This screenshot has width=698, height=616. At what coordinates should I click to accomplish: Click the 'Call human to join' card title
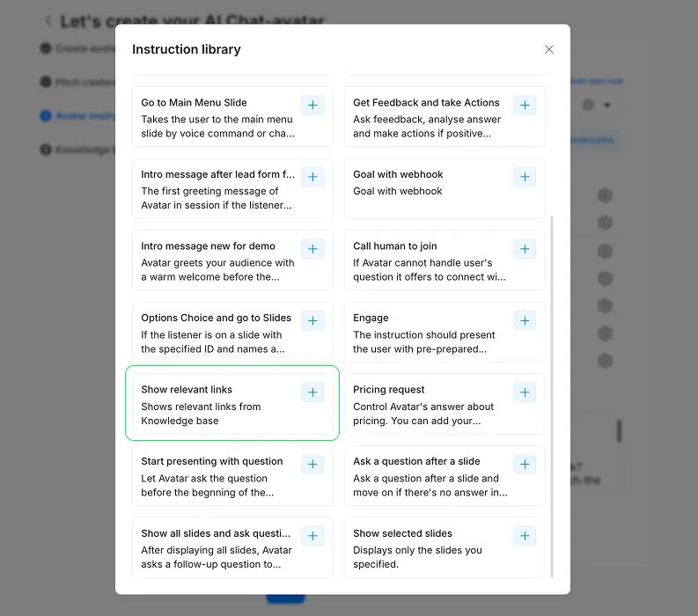click(x=394, y=246)
